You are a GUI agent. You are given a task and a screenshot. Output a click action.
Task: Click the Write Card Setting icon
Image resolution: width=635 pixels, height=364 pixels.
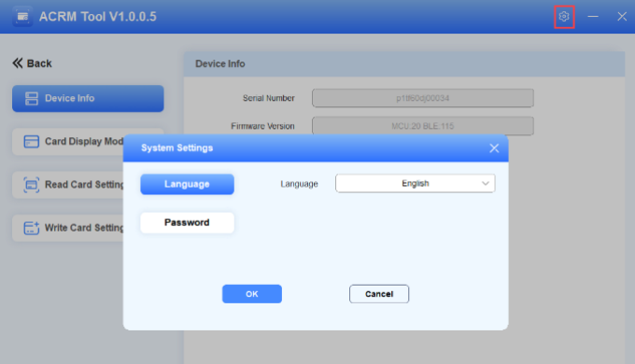(x=31, y=228)
